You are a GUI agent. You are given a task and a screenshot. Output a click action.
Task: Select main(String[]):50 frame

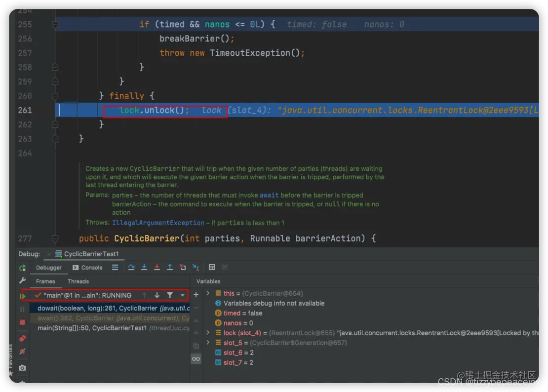(110, 328)
